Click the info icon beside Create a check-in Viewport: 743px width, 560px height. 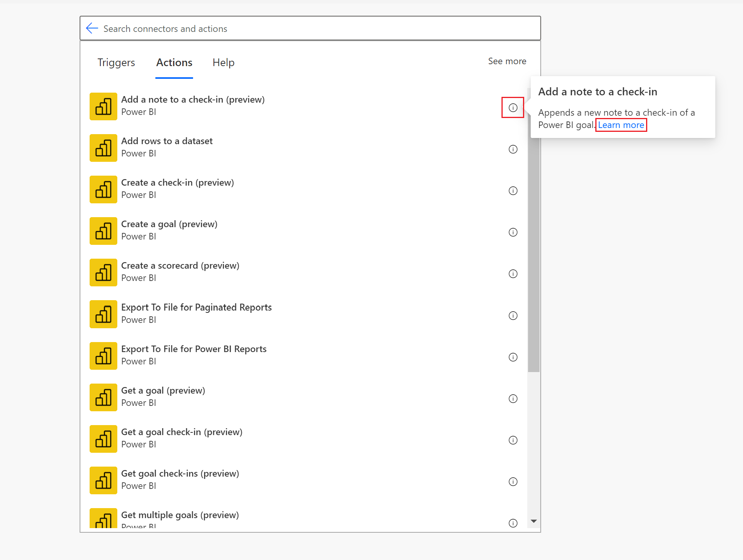coord(513,191)
